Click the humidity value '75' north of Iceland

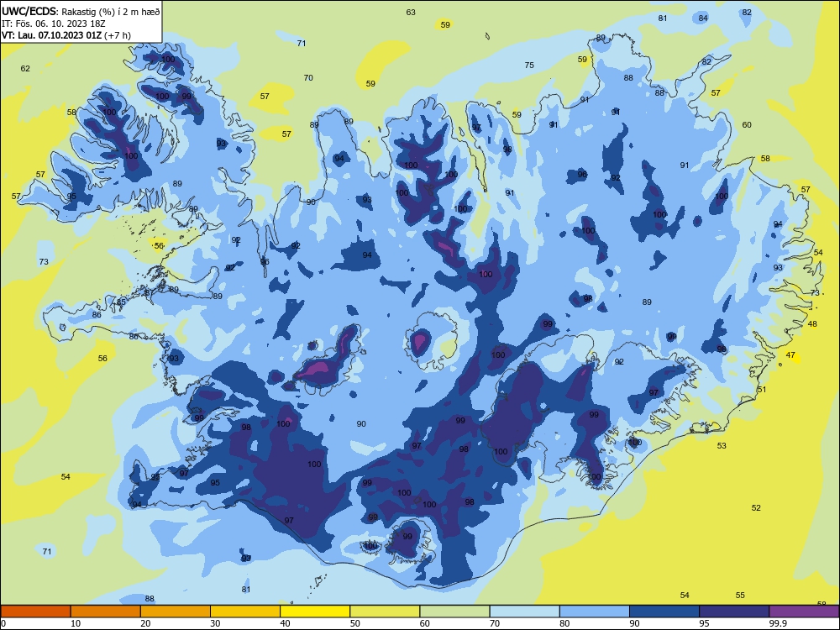tap(529, 66)
